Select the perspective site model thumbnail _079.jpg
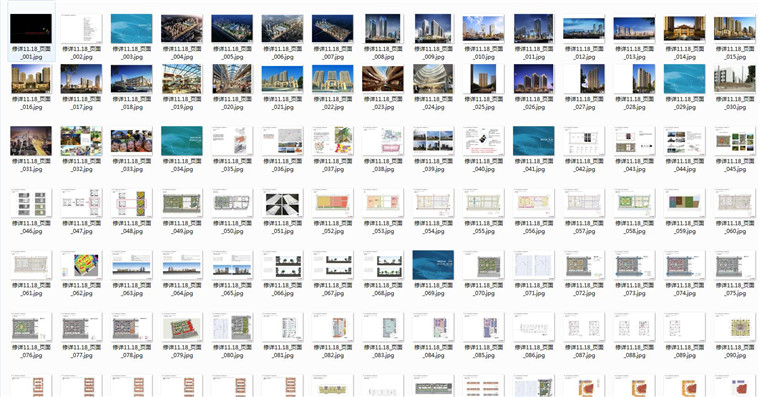 (x=182, y=327)
